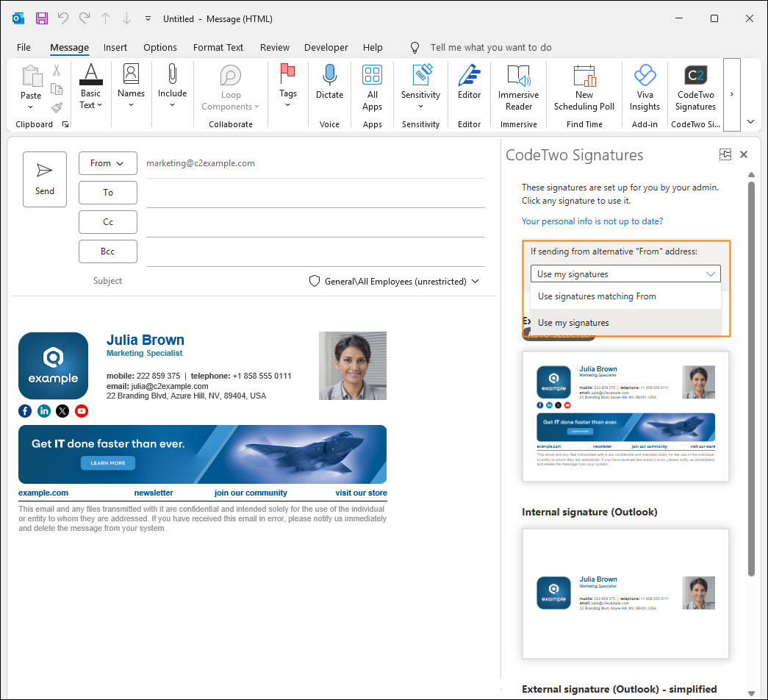Open Include attachment menu
The width and height of the screenshot is (768, 700).
173,87
